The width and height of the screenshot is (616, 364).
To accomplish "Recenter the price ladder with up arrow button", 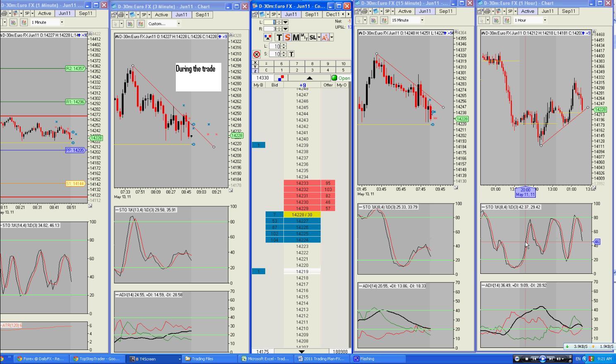I will (x=309, y=78).
